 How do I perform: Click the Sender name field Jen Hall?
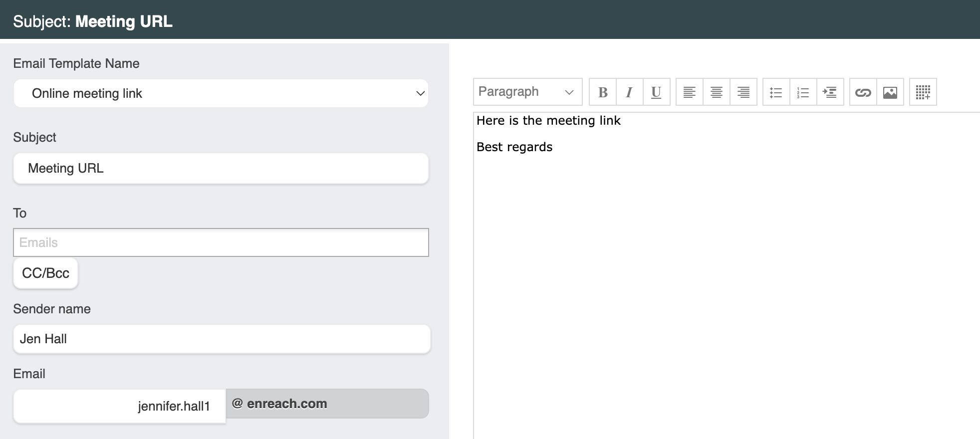click(x=222, y=339)
